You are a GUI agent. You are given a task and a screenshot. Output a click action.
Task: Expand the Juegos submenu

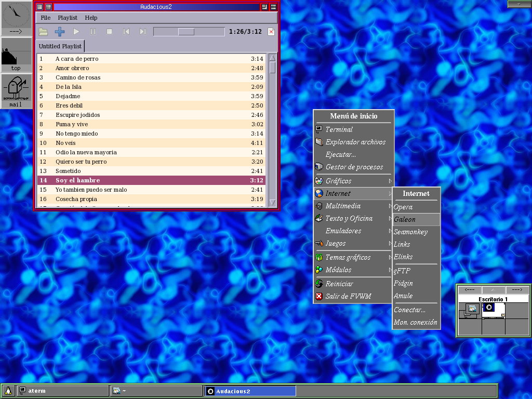pos(353,244)
